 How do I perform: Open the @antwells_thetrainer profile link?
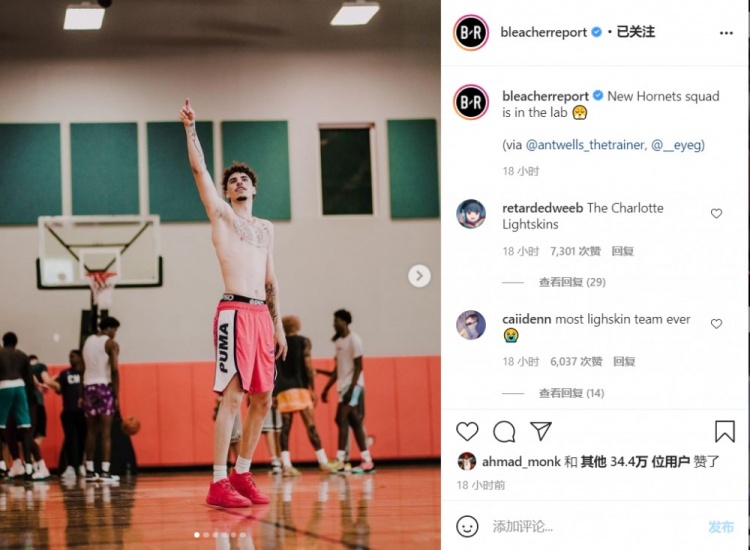586,144
